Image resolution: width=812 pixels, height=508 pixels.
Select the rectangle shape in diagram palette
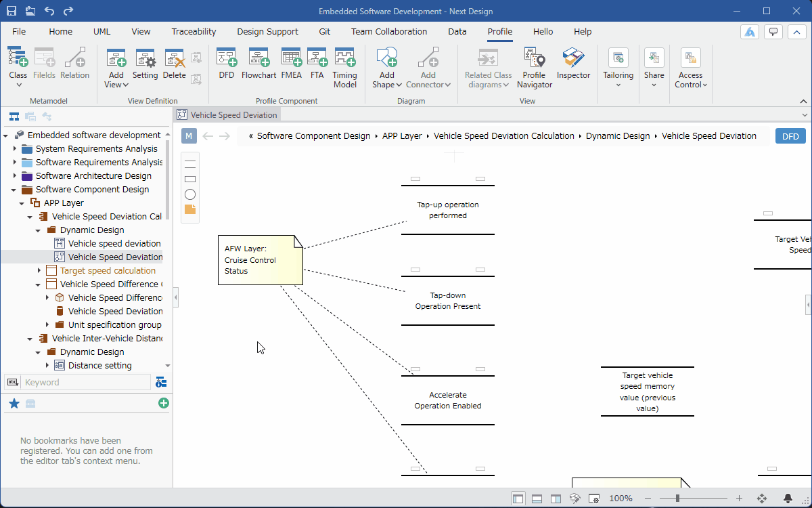(190, 179)
